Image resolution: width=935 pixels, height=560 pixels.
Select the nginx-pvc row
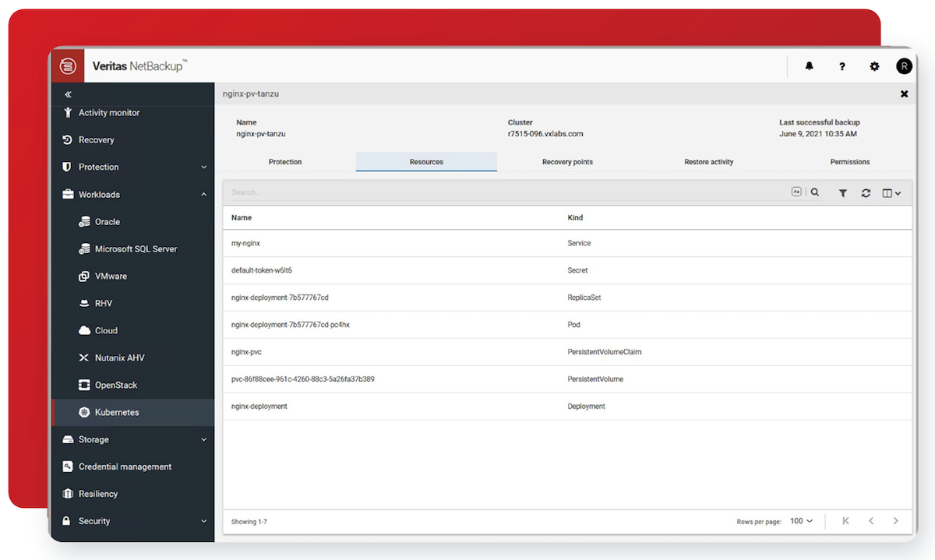click(x=567, y=353)
